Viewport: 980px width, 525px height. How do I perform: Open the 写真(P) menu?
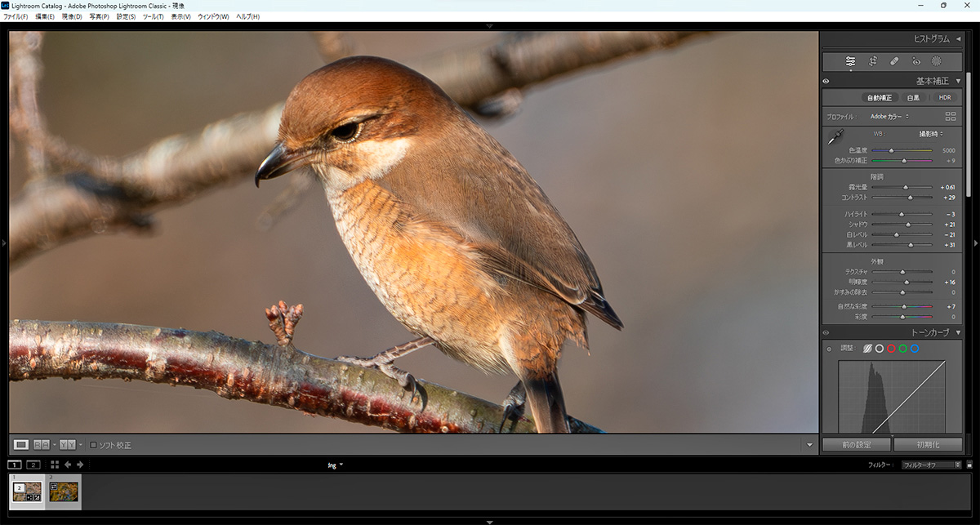(x=99, y=16)
